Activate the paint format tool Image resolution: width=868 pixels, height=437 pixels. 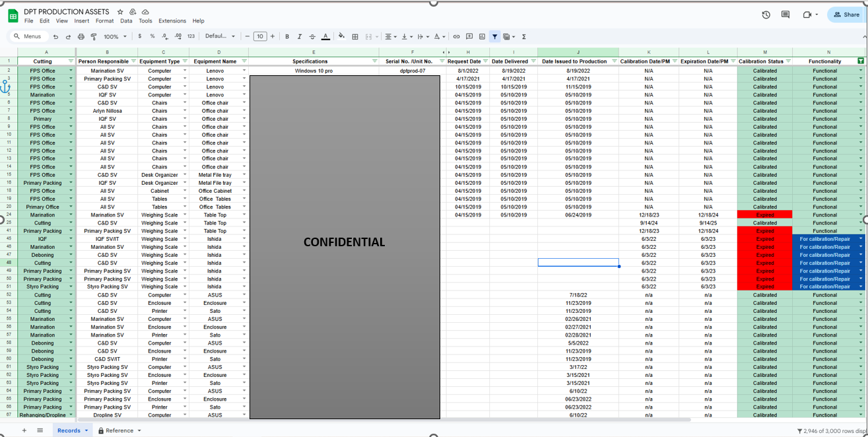coord(94,37)
